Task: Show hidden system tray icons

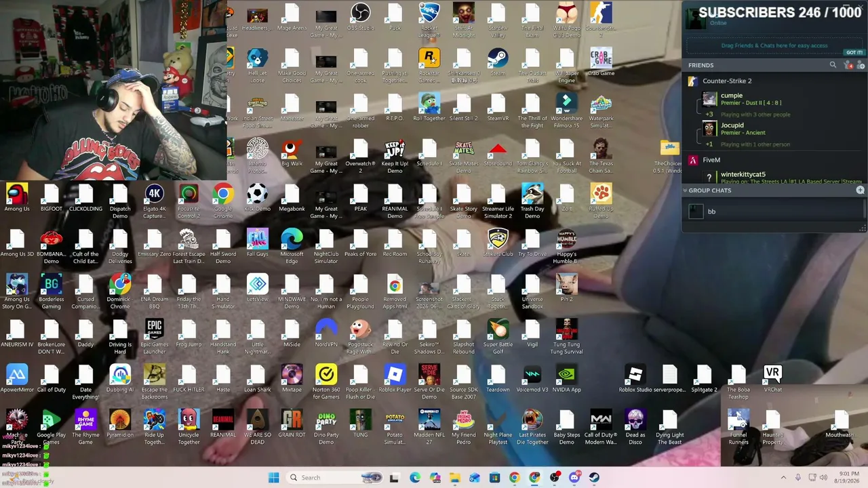Action: click(783, 478)
